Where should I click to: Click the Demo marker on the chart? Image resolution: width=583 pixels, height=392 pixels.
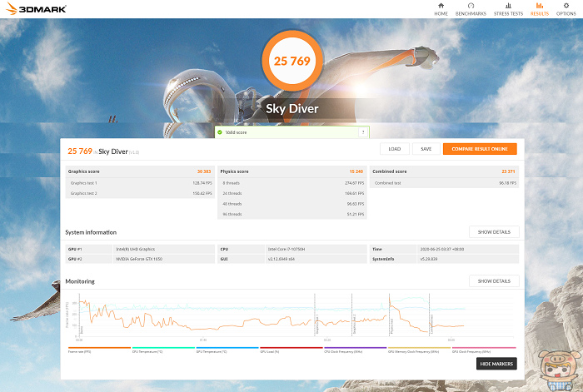[x=82, y=330]
